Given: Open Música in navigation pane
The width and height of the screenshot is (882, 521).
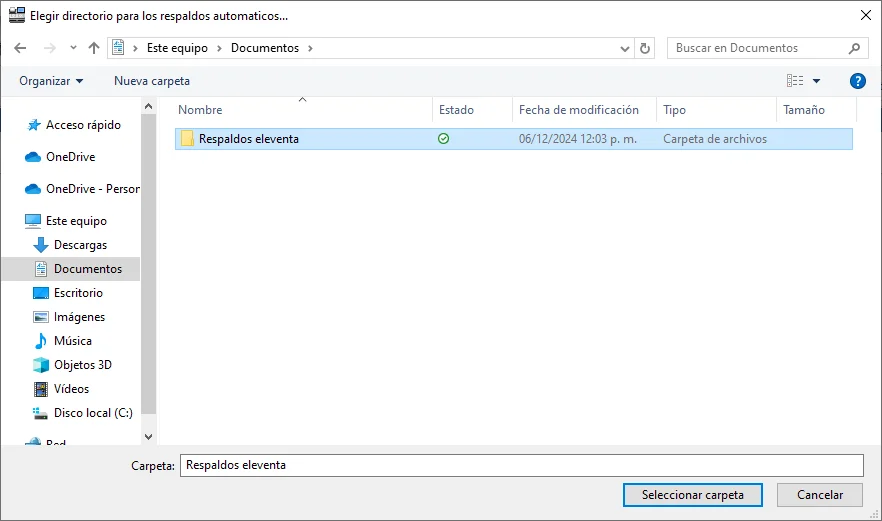Looking at the screenshot, I should [73, 341].
